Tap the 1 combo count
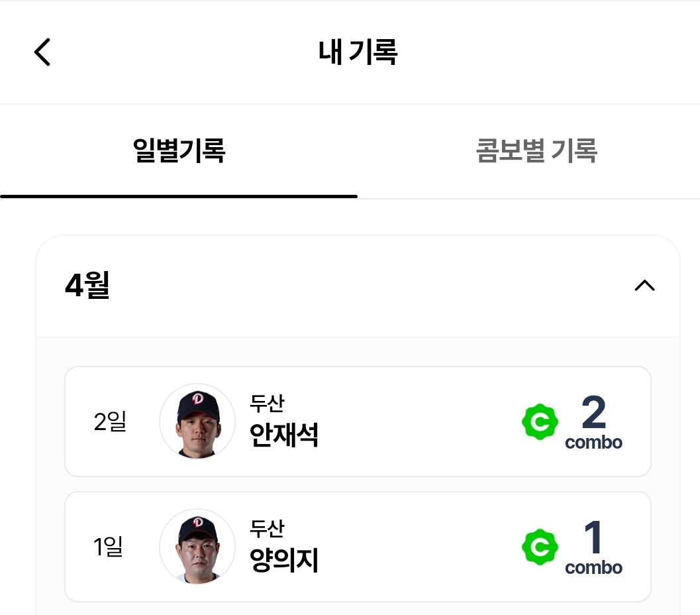 click(593, 537)
